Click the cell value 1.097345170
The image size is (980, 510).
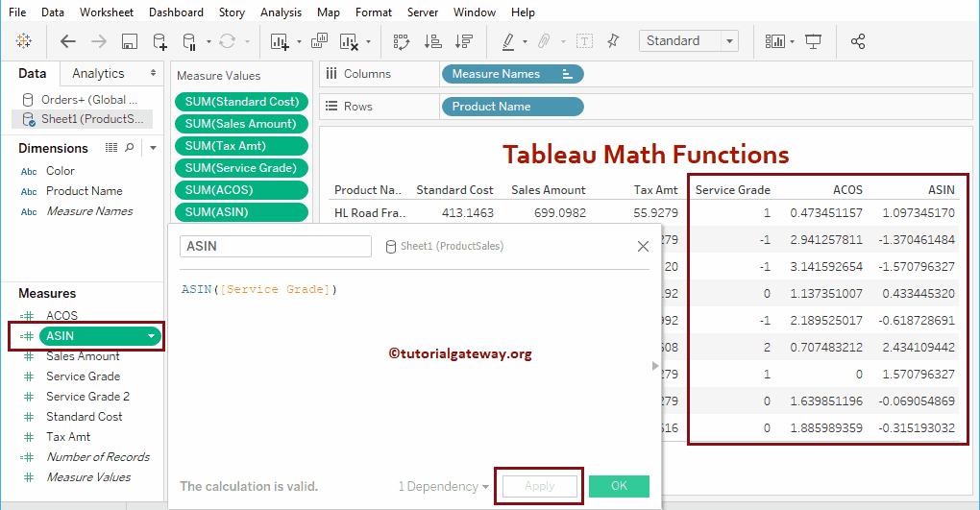coord(919,212)
